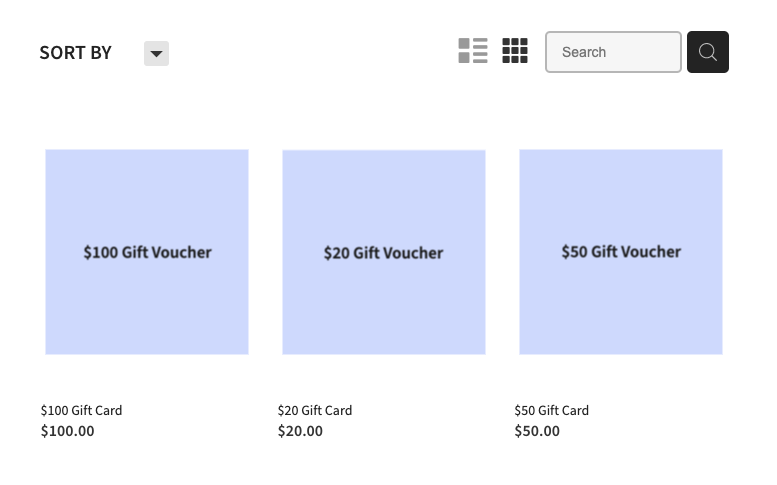Screen dimensions: 777x485
Task: Open the Sort By dropdown arrow
Action: pyautogui.click(x=157, y=54)
